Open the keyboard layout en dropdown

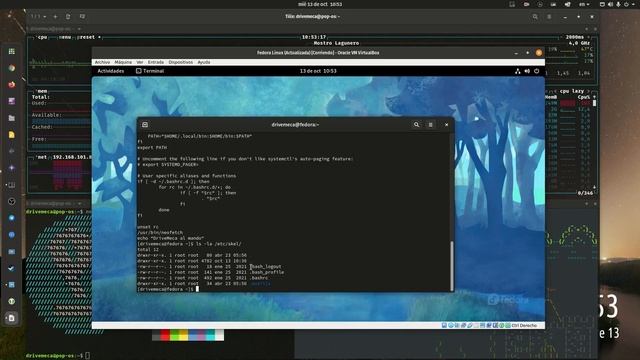pos(584,4)
